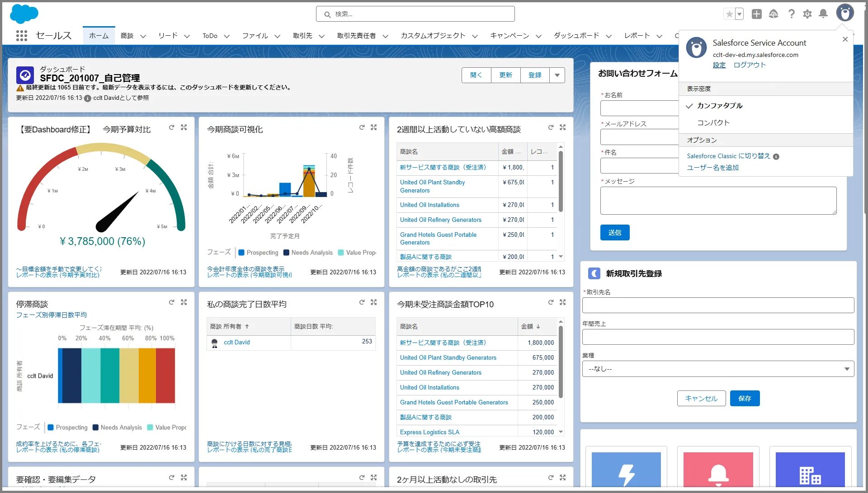Click the 登録 dashboard button
Image resolution: width=868 pixels, height=493 pixels.
tap(535, 75)
